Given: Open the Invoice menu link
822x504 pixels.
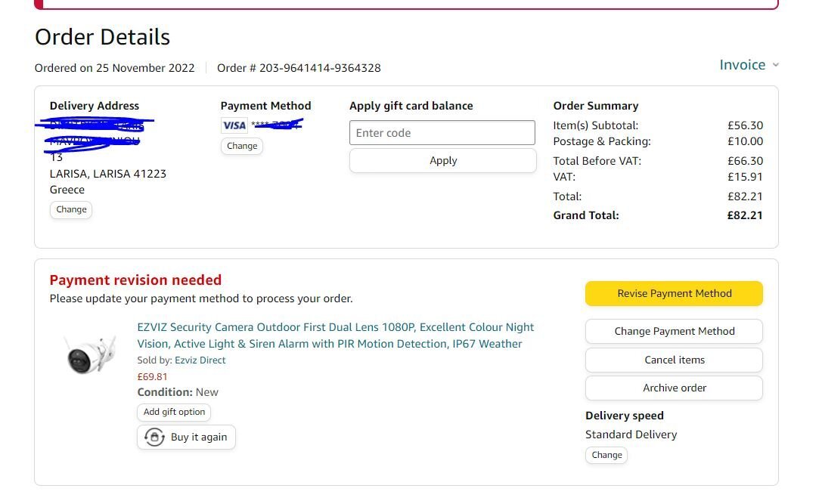Looking at the screenshot, I should (742, 65).
